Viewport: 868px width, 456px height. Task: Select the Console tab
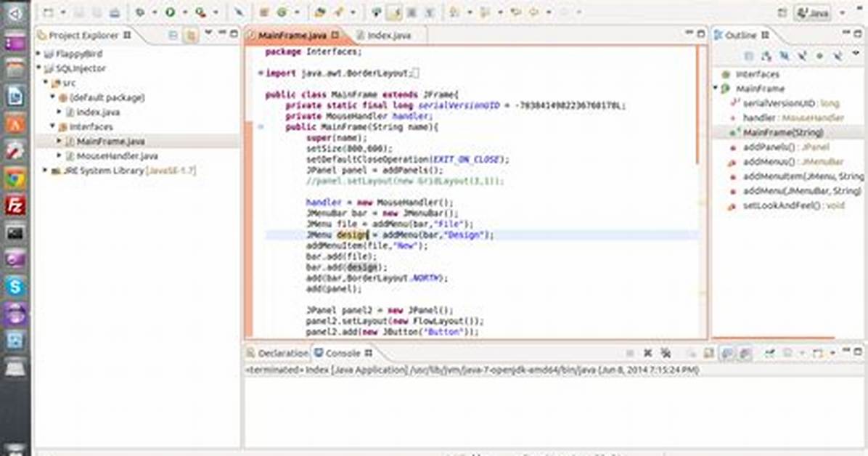pyautogui.click(x=343, y=353)
